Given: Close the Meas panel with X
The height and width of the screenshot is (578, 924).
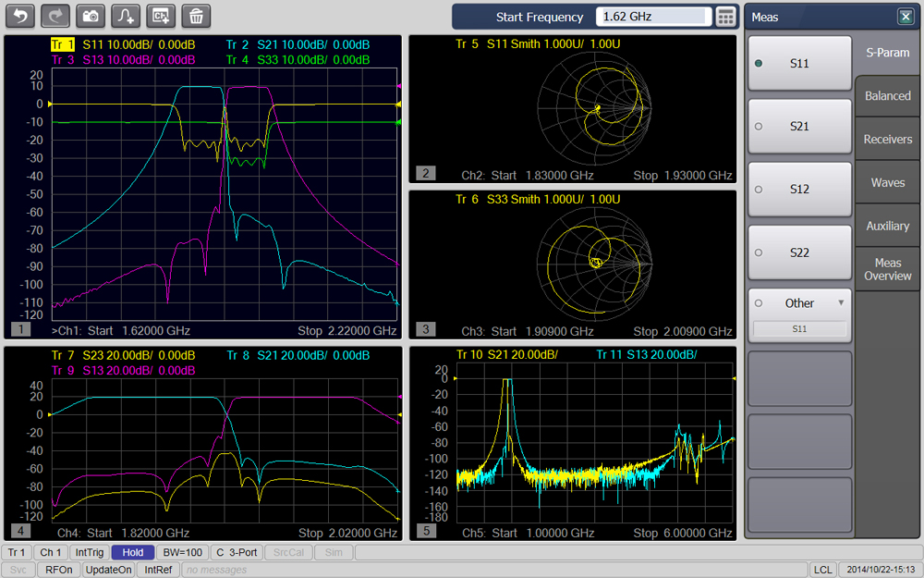Looking at the screenshot, I should tap(905, 17).
